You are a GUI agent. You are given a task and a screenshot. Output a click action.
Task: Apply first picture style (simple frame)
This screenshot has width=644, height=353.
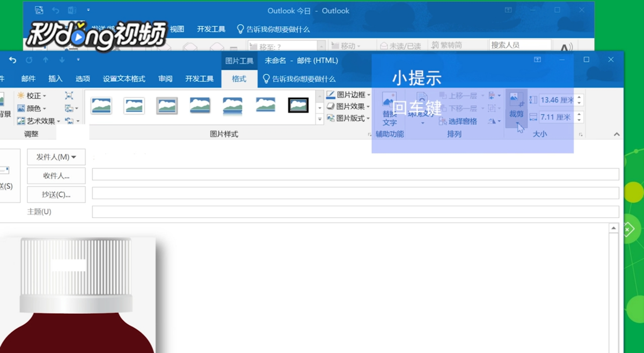pyautogui.click(x=101, y=105)
